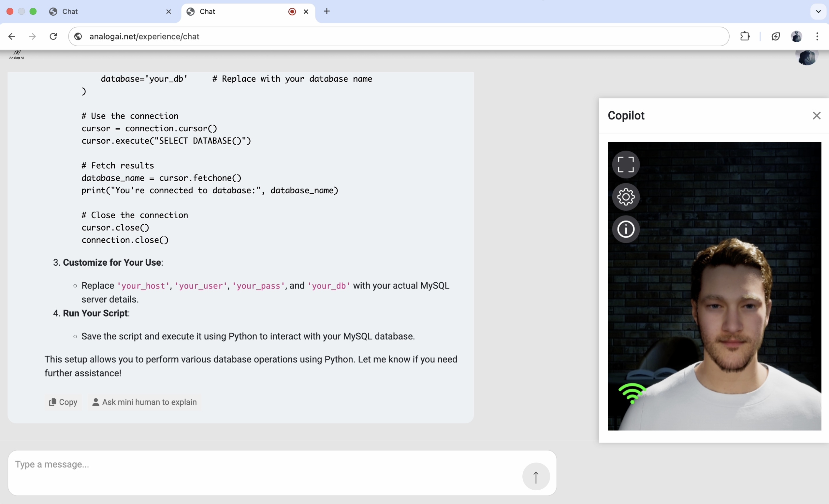Click the green connection signal icon
This screenshot has width=829, height=504.
[632, 393]
